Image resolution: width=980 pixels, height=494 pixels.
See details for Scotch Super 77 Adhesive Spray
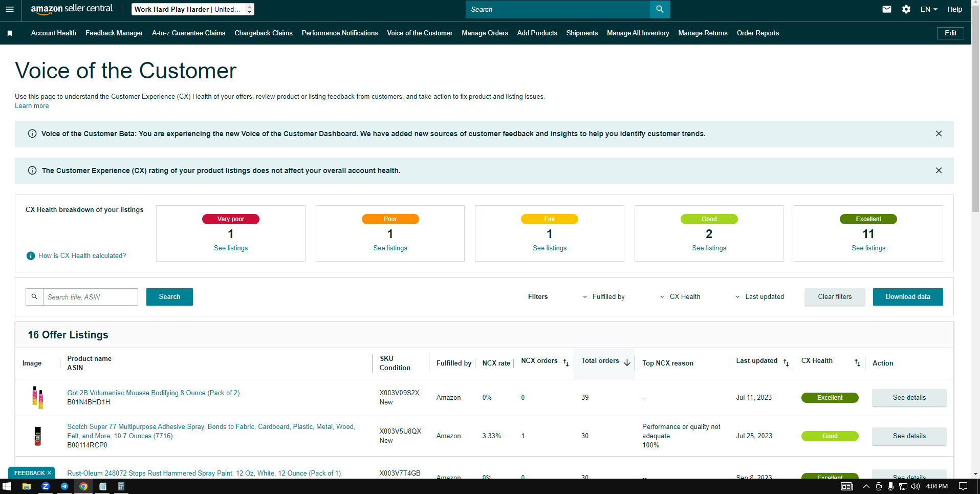click(909, 436)
